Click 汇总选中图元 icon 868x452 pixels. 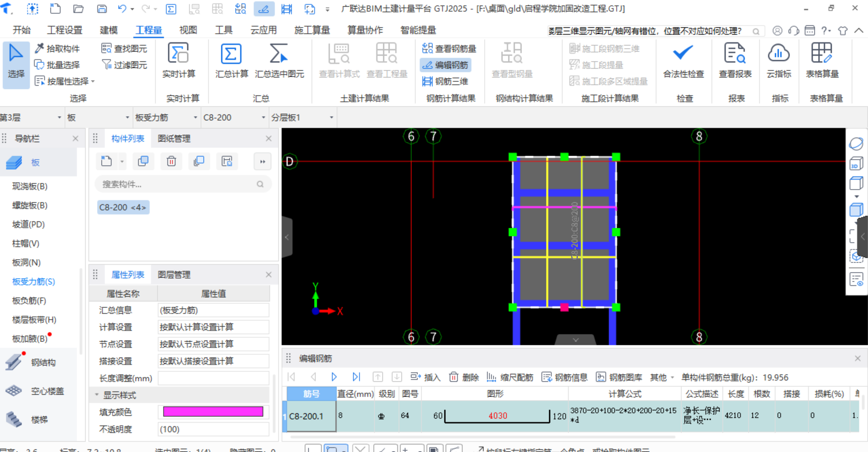(279, 54)
